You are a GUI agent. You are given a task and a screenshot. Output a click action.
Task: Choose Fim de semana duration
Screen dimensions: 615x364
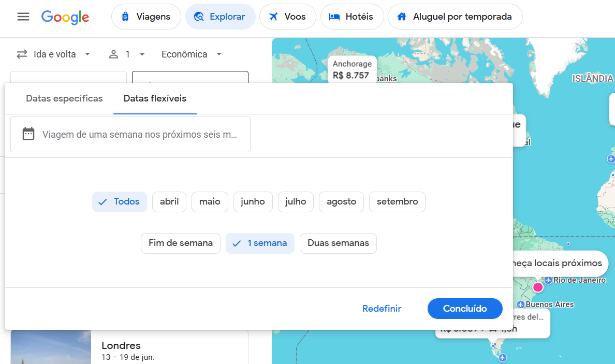click(x=181, y=243)
